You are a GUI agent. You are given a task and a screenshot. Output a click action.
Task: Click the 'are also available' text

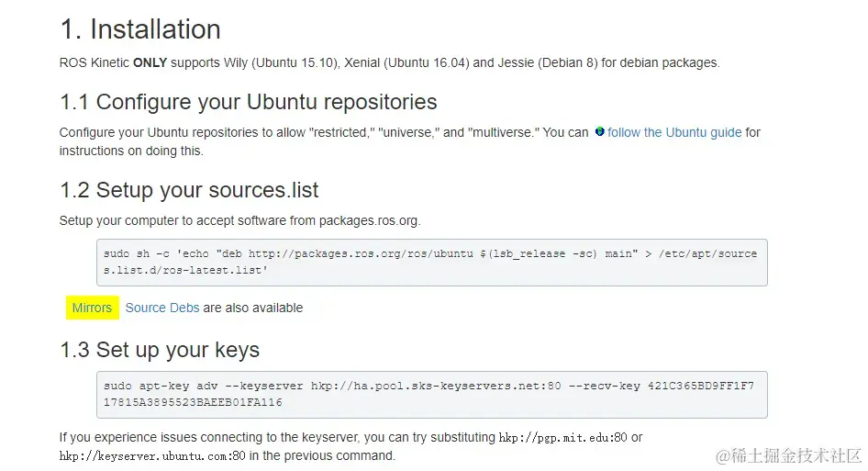click(253, 308)
